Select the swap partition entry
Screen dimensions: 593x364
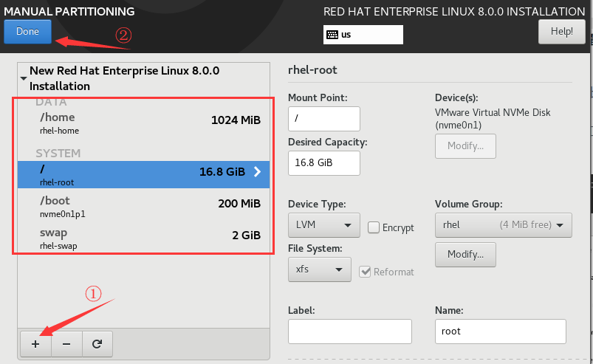[140, 239]
